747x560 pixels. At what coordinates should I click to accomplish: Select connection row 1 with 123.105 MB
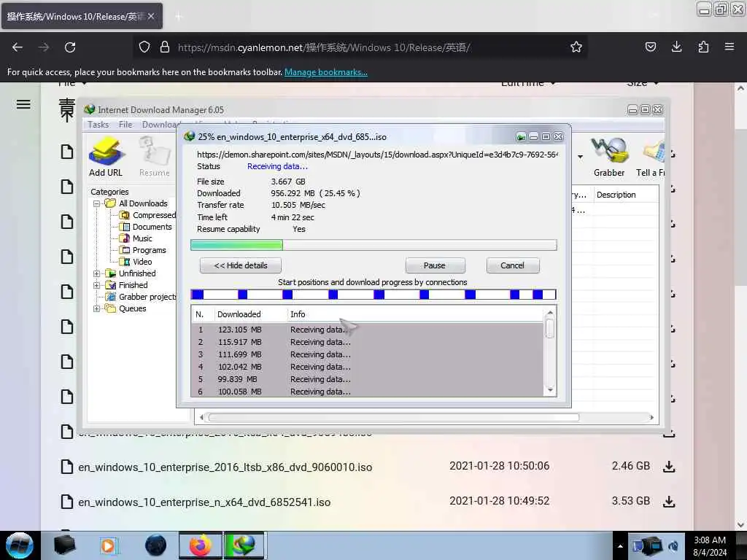(368, 330)
